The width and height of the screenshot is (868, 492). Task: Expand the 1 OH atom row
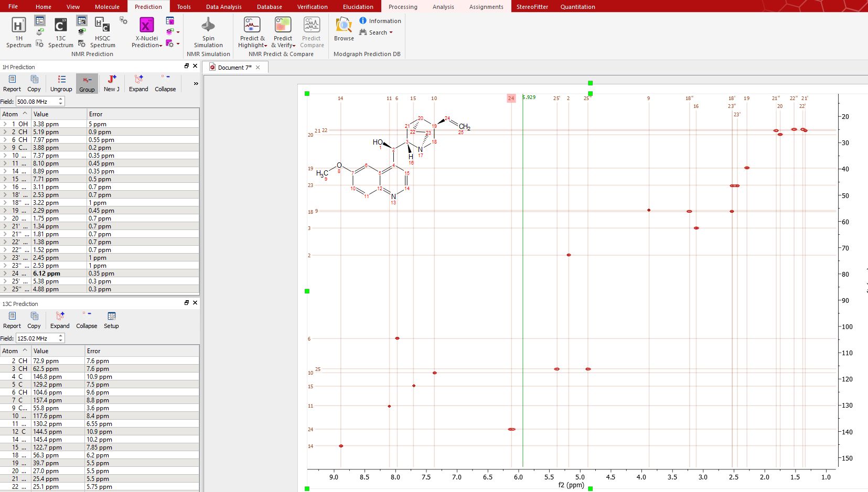(5, 124)
